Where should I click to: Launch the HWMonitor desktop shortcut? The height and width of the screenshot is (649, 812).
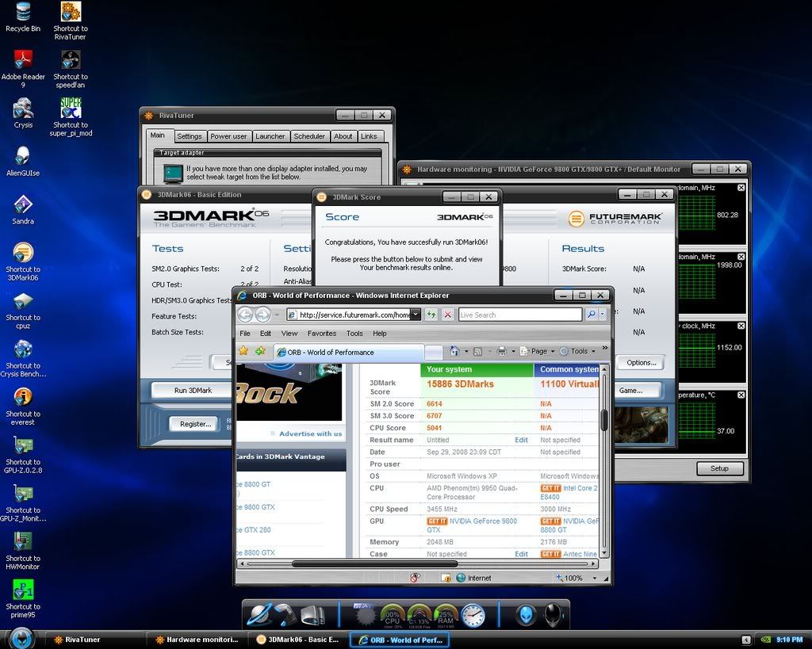click(23, 551)
